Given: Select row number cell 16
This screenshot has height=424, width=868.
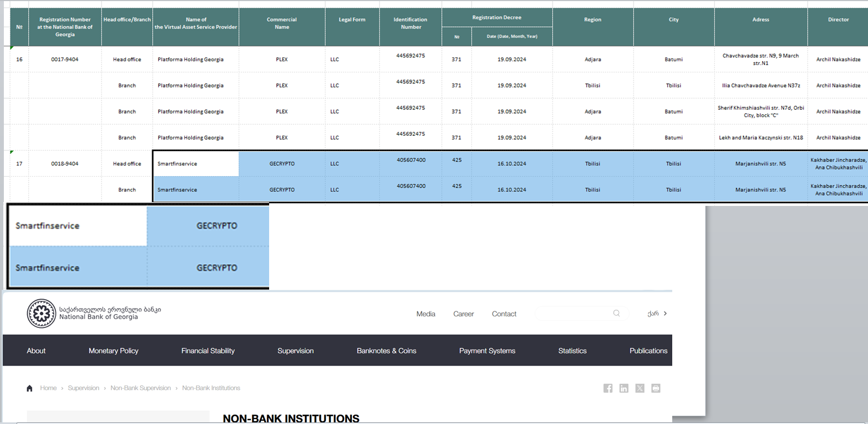Looking at the screenshot, I should click(x=19, y=60).
